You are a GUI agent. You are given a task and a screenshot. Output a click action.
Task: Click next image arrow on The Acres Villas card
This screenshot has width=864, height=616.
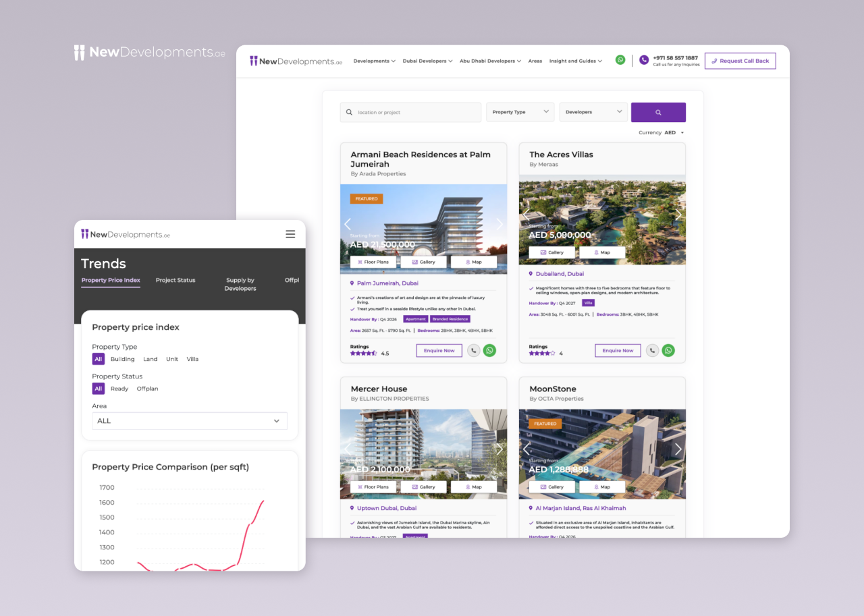coord(678,214)
